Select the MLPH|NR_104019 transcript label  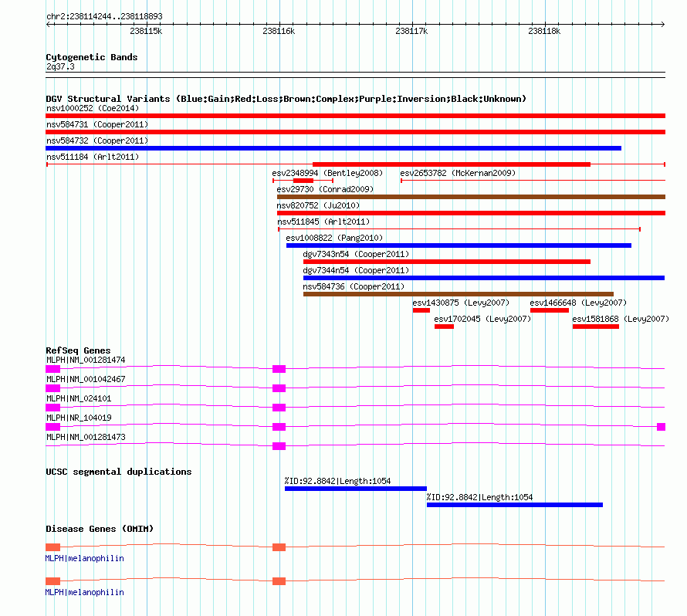point(79,418)
